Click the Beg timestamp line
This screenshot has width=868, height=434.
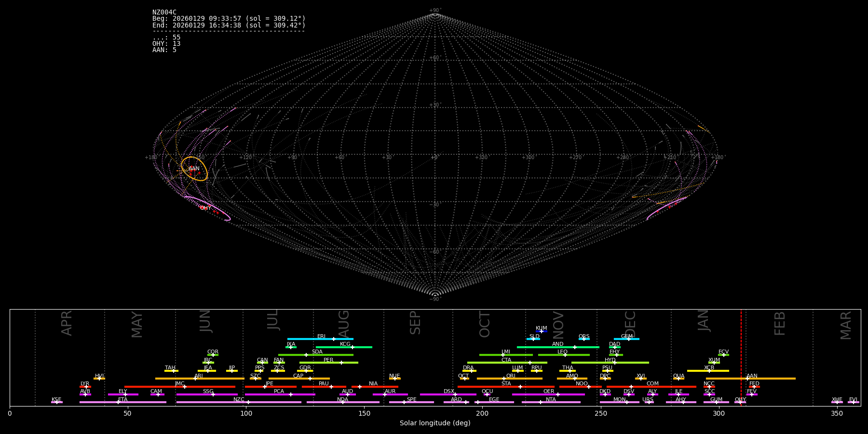229,19
